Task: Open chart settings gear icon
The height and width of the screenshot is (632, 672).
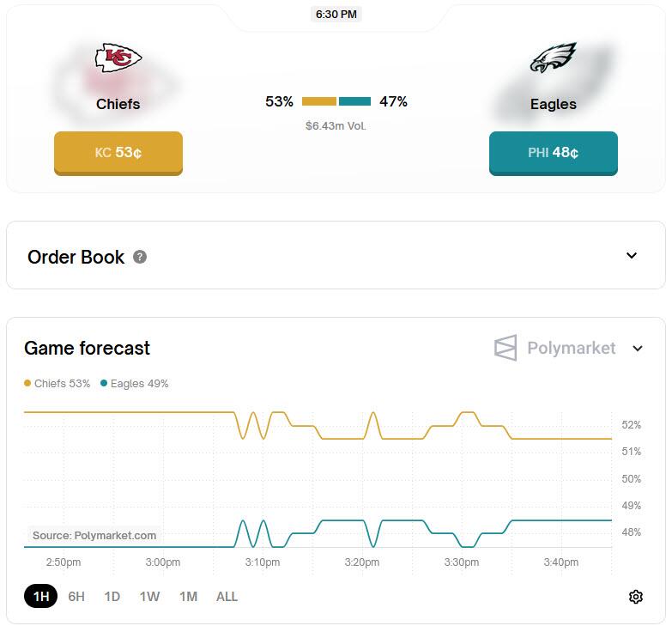Action: coord(636,597)
